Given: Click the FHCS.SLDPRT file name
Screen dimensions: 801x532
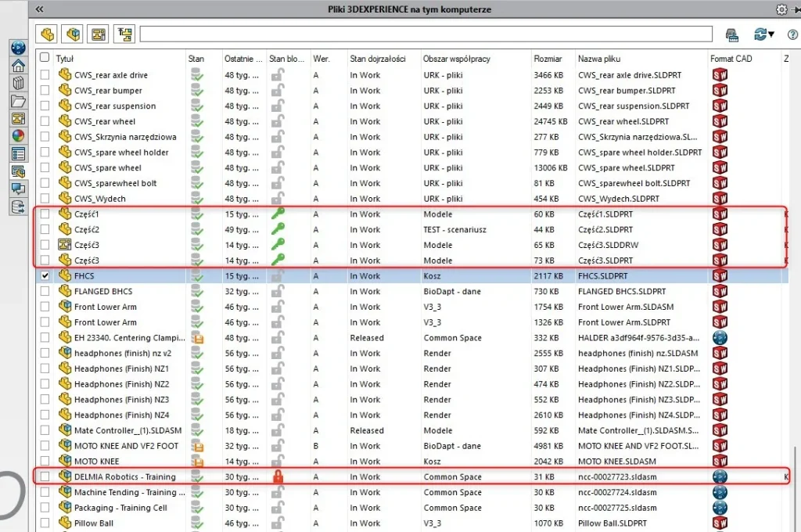Looking at the screenshot, I should coord(603,276).
